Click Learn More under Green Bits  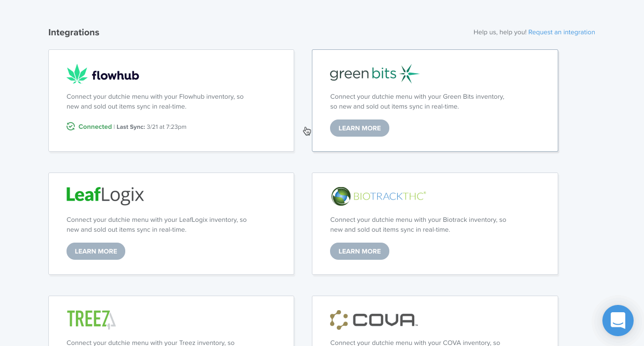pos(360,128)
